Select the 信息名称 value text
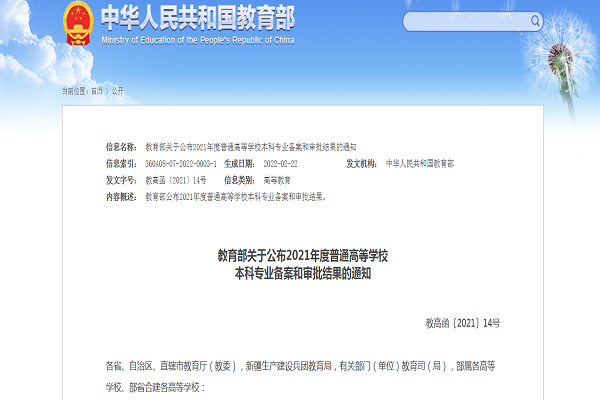 click(251, 147)
